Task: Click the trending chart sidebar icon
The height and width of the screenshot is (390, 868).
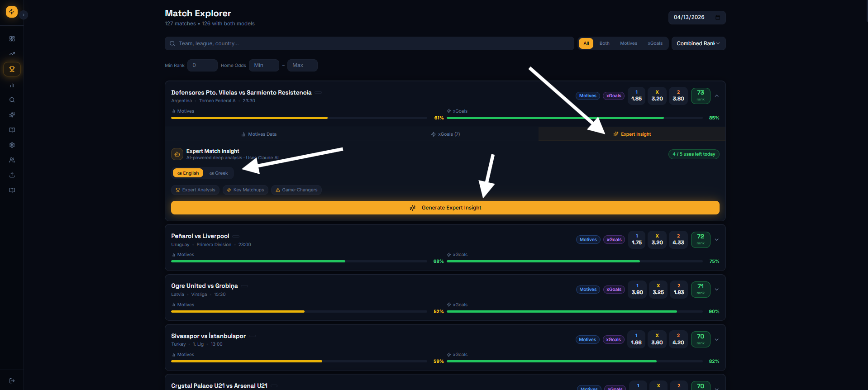Action: [12, 54]
